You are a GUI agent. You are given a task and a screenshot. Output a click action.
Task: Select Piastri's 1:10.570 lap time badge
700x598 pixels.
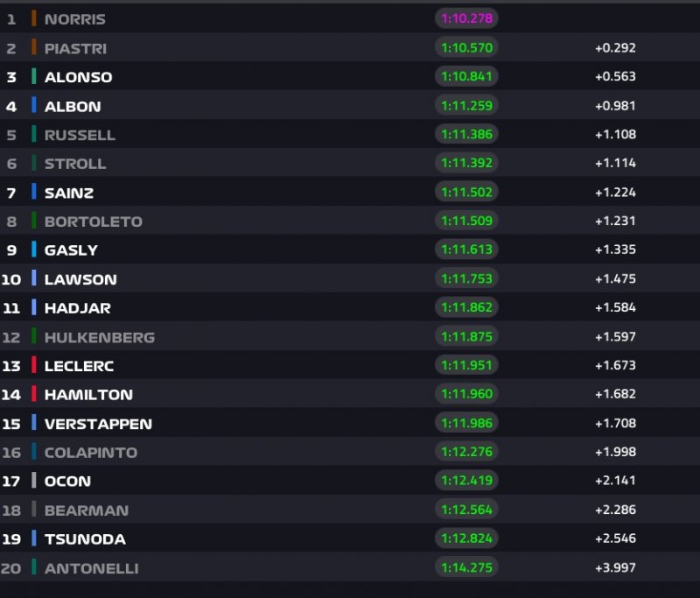(x=466, y=47)
